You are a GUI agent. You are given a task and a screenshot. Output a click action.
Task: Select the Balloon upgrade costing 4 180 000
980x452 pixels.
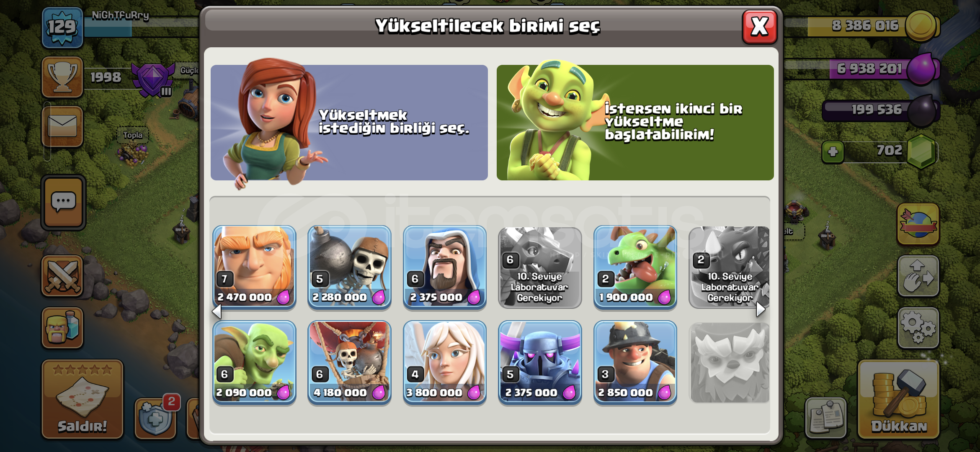click(349, 362)
